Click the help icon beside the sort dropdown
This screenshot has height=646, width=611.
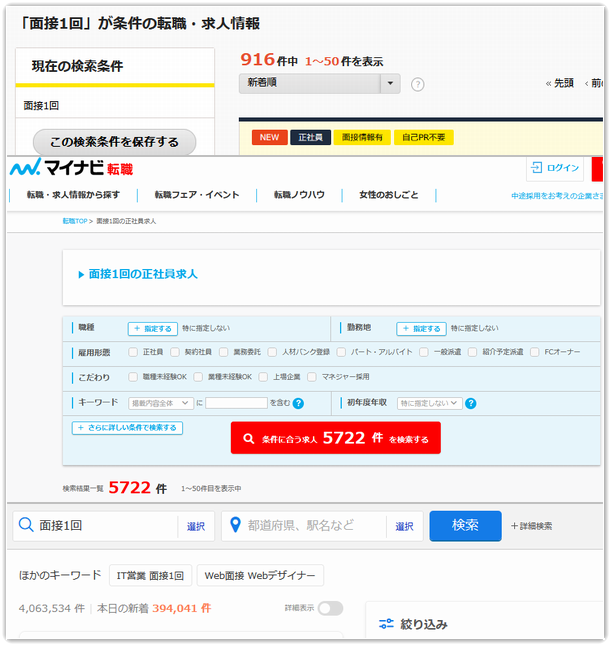(418, 85)
